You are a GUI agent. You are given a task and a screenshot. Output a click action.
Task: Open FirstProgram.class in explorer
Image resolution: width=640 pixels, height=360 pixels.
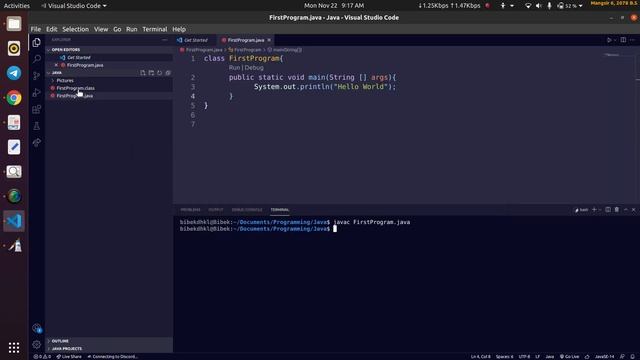coord(76,88)
